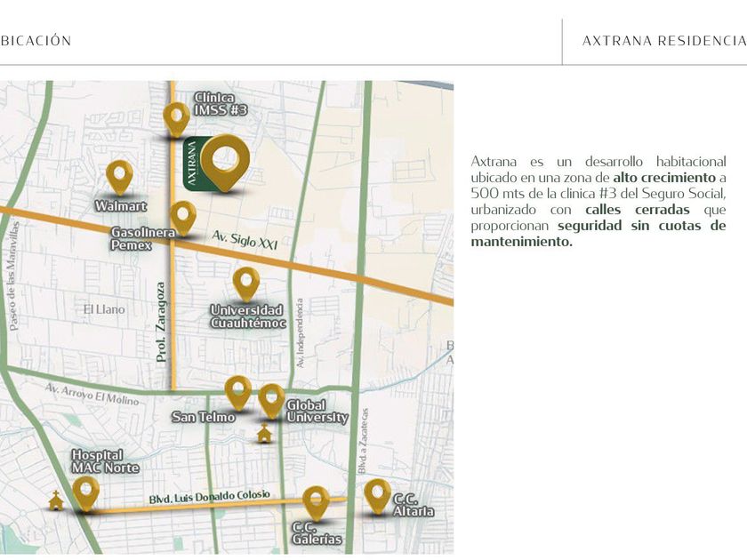This screenshot has width=747, height=560.
Task: Click the Walmart map pin
Action: tap(119, 177)
